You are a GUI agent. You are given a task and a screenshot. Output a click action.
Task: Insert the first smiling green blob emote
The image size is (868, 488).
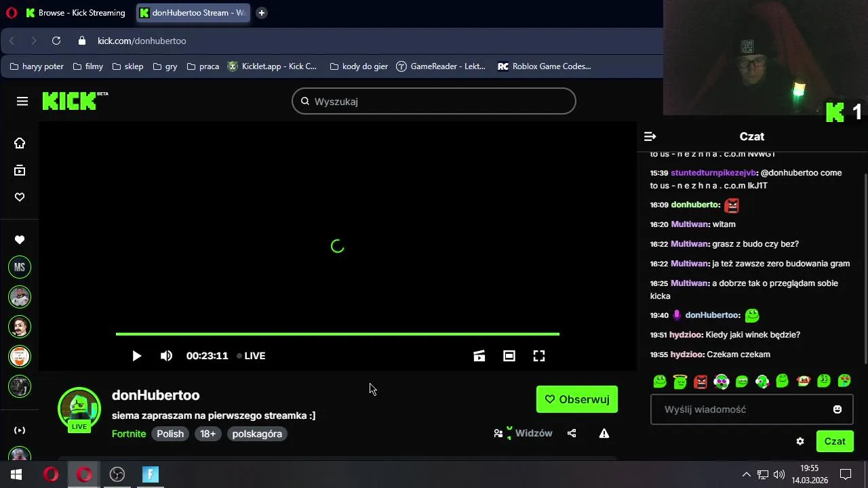tap(660, 382)
